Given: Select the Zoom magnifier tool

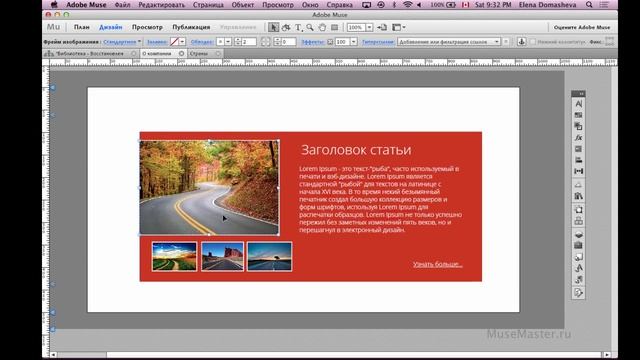Looking at the screenshot, I should 310,27.
